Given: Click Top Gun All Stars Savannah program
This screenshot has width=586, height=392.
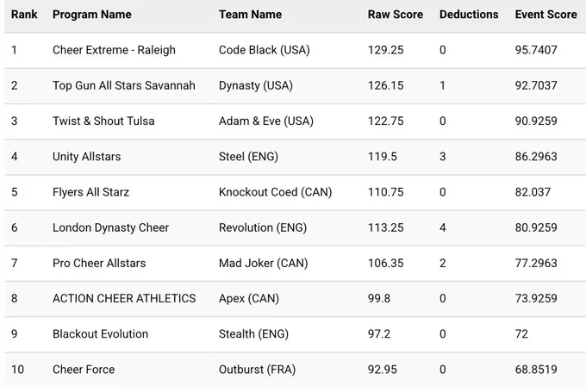Looking at the screenshot, I should [124, 85].
